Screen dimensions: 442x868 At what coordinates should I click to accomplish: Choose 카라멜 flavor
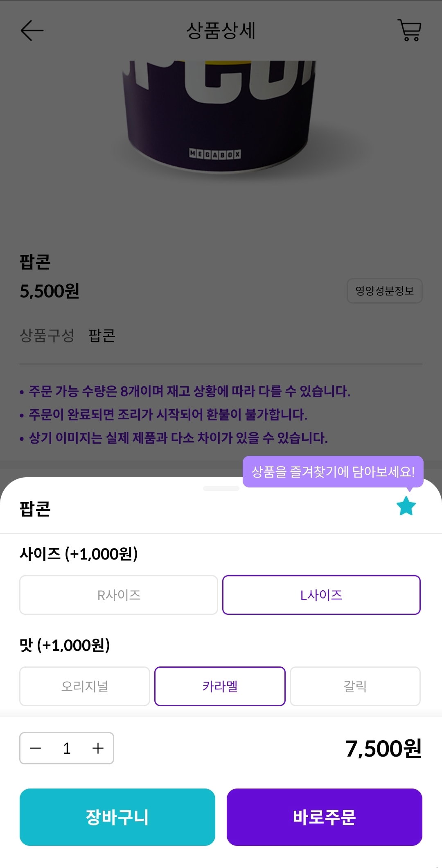(220, 686)
